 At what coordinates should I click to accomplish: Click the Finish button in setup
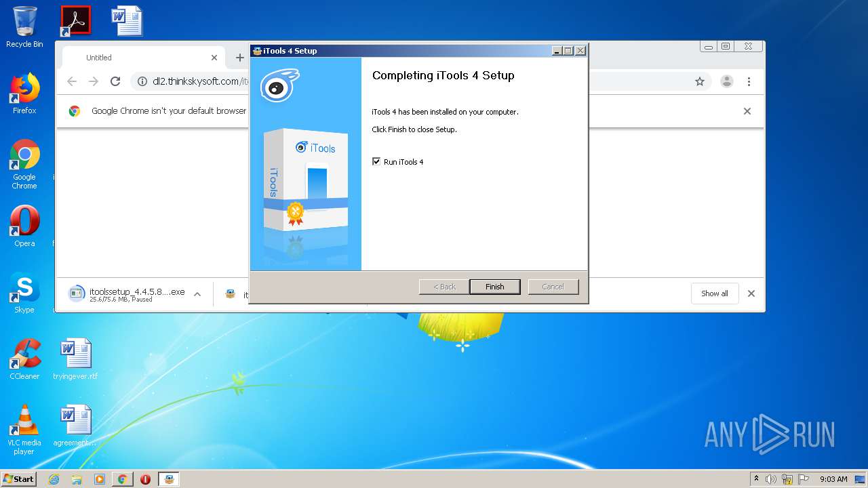click(495, 287)
